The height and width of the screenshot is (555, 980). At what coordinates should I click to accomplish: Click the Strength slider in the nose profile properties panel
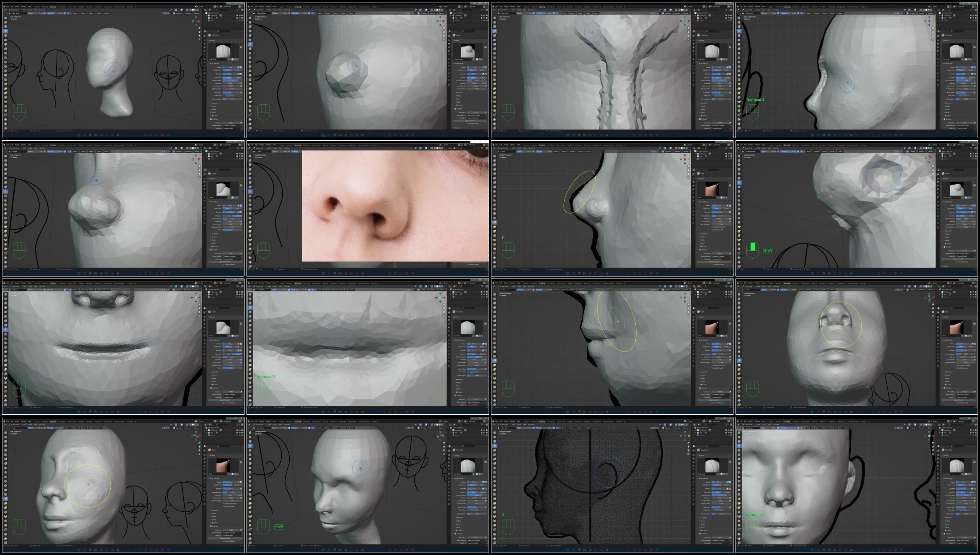tap(720, 212)
